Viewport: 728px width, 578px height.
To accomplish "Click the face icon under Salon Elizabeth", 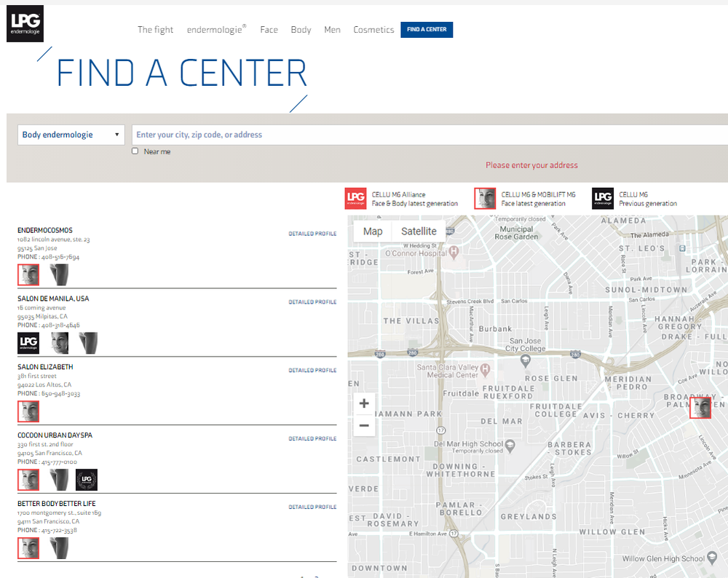I will coord(28,412).
